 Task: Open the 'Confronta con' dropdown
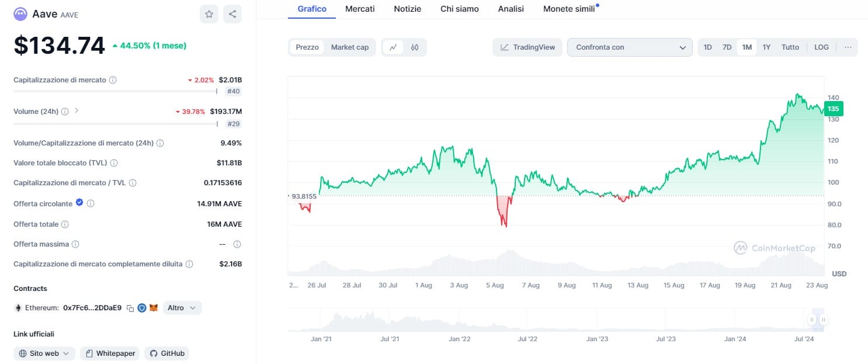630,47
